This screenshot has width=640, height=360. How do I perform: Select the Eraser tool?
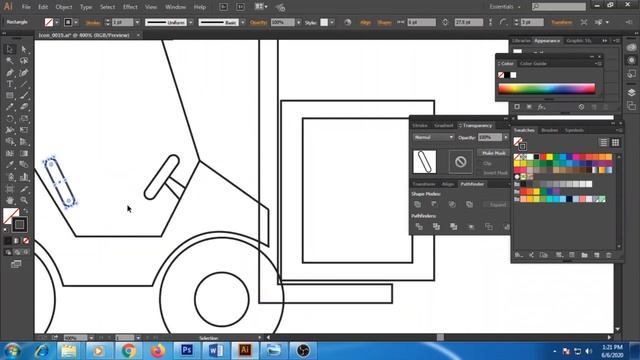point(24,107)
